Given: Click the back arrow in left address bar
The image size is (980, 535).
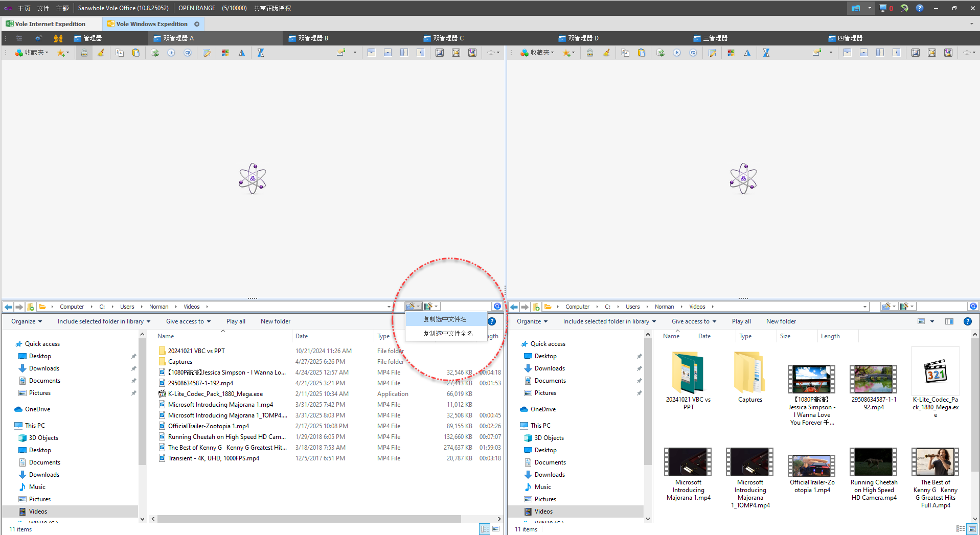Looking at the screenshot, I should click(x=8, y=307).
